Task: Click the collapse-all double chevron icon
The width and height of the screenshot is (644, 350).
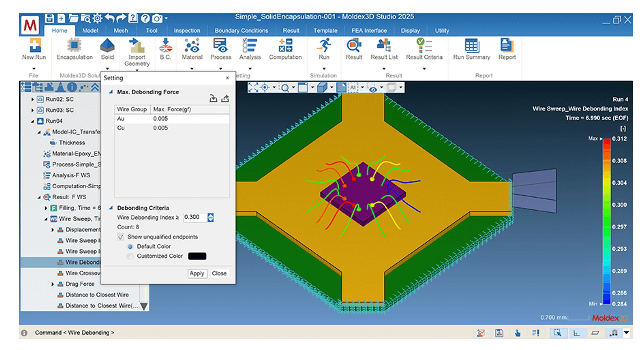Action: pos(95,87)
